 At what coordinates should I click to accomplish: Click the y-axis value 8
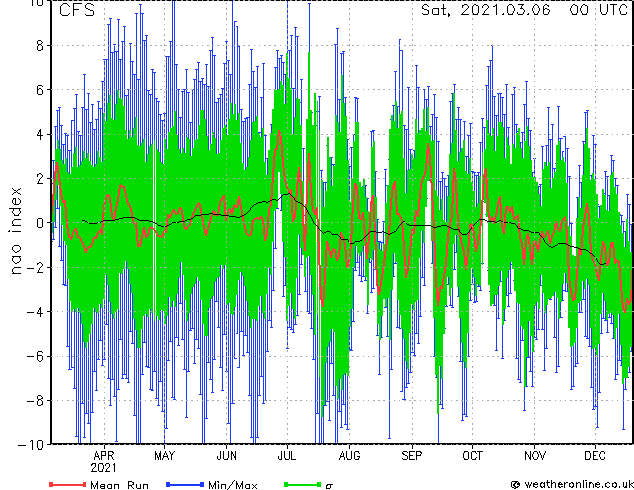click(40, 46)
